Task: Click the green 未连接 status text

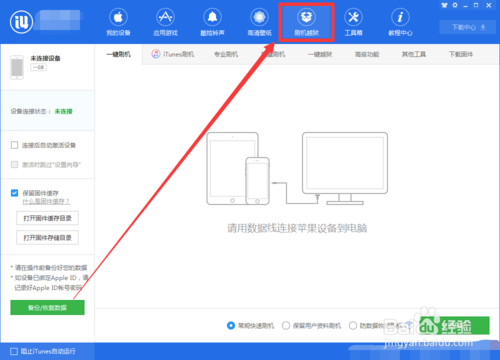Action: coord(63,111)
